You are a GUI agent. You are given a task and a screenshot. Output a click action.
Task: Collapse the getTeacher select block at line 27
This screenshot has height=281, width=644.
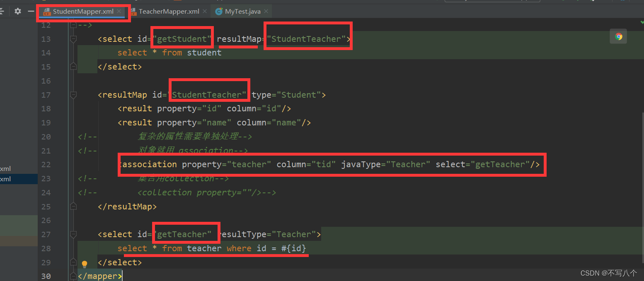73,234
